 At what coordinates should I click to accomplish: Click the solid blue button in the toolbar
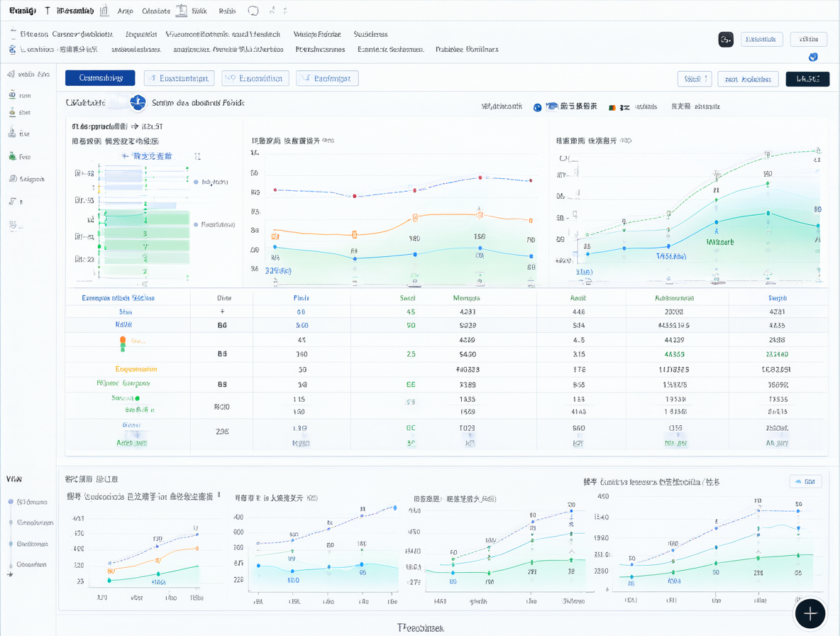[x=100, y=78]
